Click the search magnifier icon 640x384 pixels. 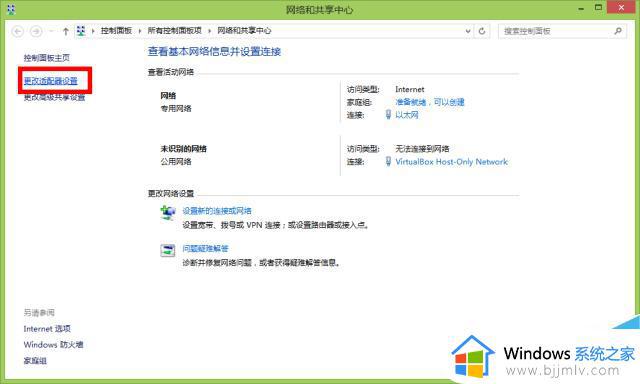[618, 31]
